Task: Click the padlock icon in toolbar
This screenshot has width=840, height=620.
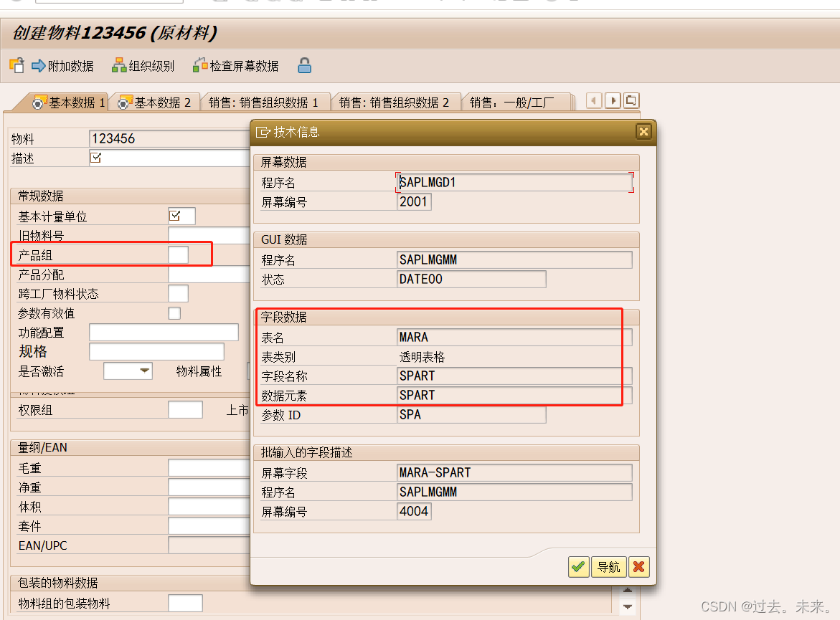Action: pyautogui.click(x=304, y=65)
